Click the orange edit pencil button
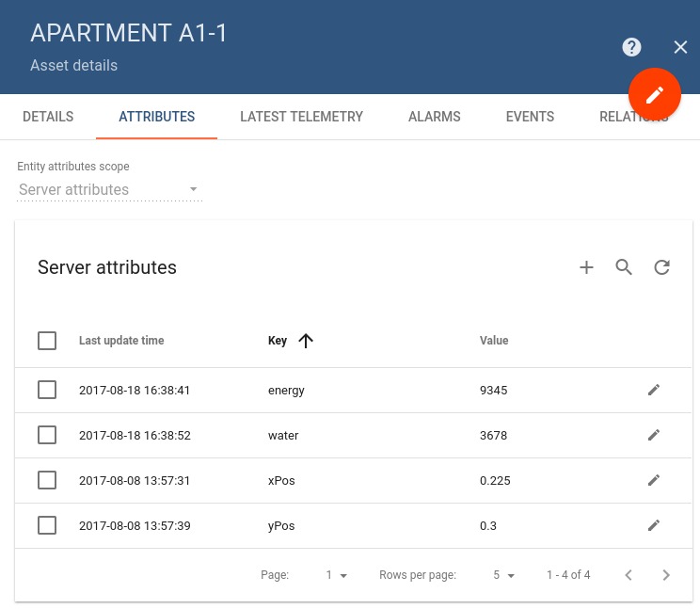Image resolution: width=700 pixels, height=609 pixels. pyautogui.click(x=655, y=95)
